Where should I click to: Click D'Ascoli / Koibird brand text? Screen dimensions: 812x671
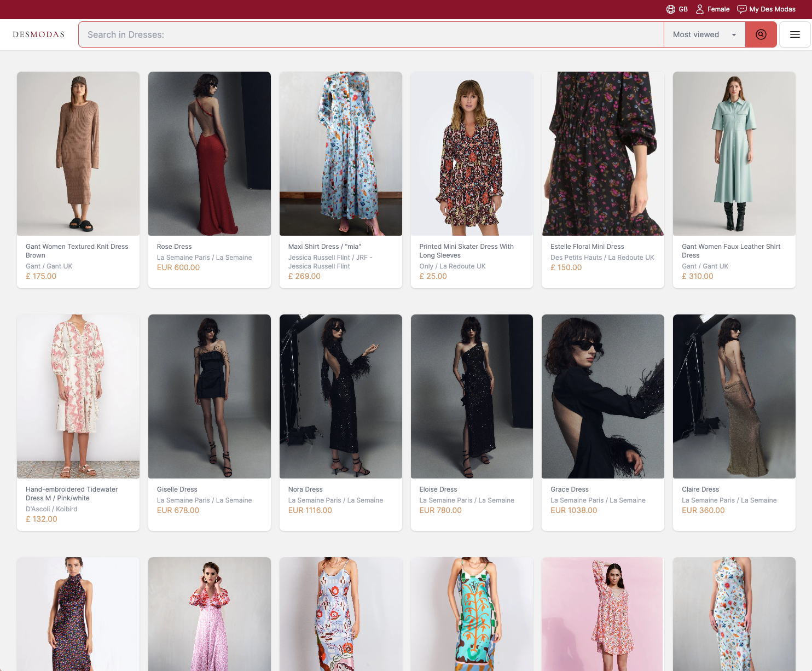pos(51,509)
